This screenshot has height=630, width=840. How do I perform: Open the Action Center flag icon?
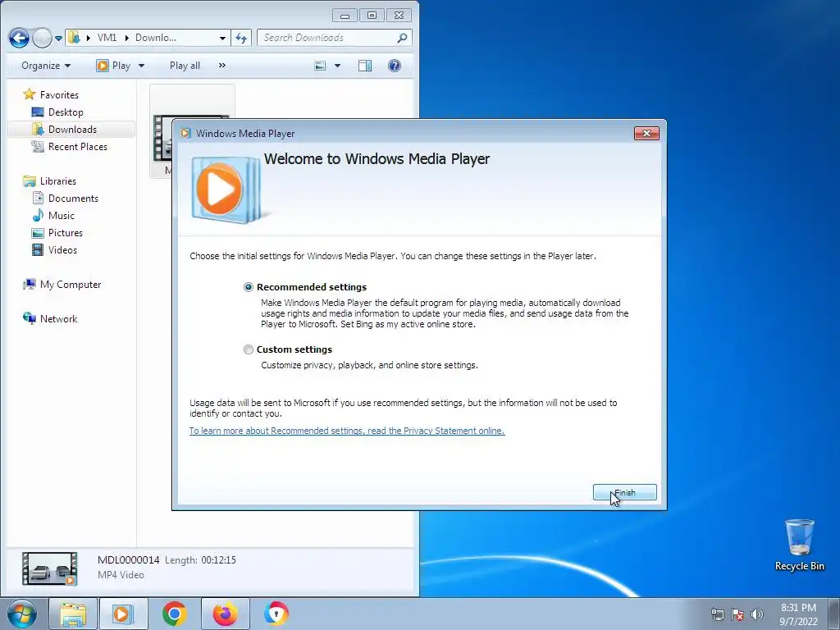coord(737,614)
